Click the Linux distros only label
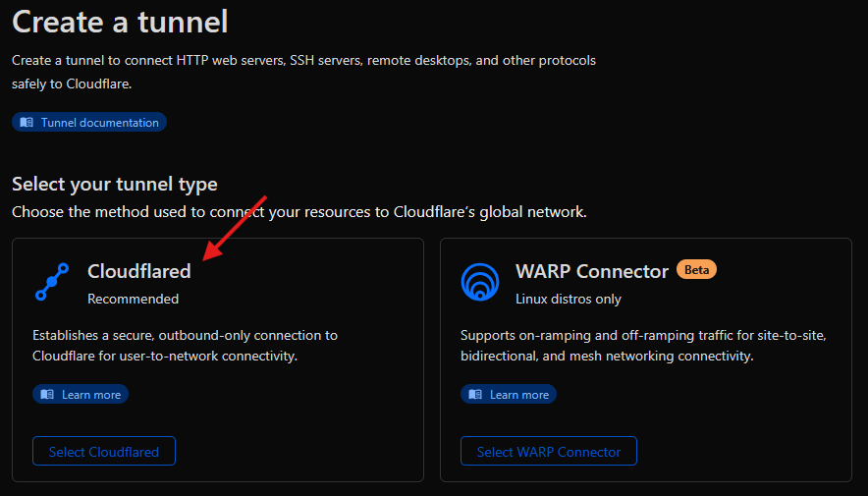 pos(568,299)
